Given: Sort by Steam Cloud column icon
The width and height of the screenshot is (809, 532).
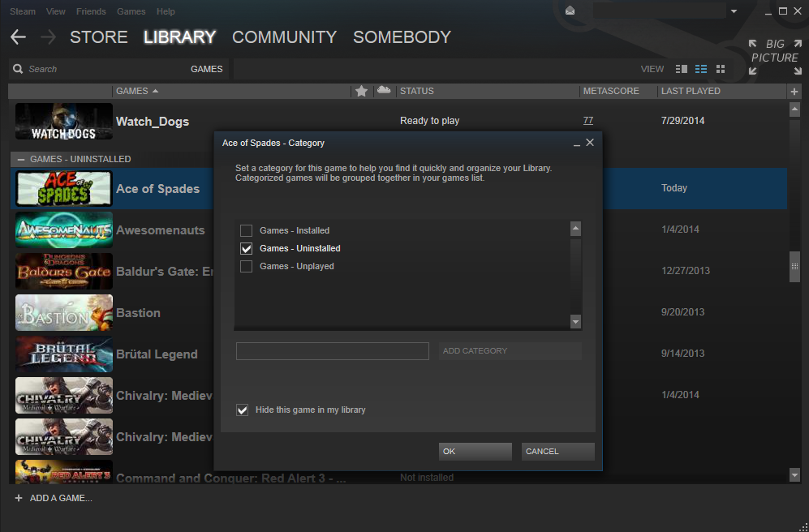Looking at the screenshot, I should (383, 90).
